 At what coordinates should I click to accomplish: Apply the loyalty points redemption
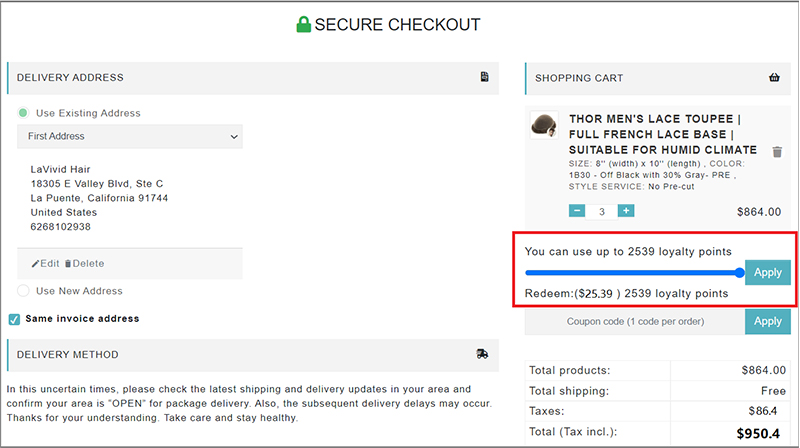tap(767, 272)
